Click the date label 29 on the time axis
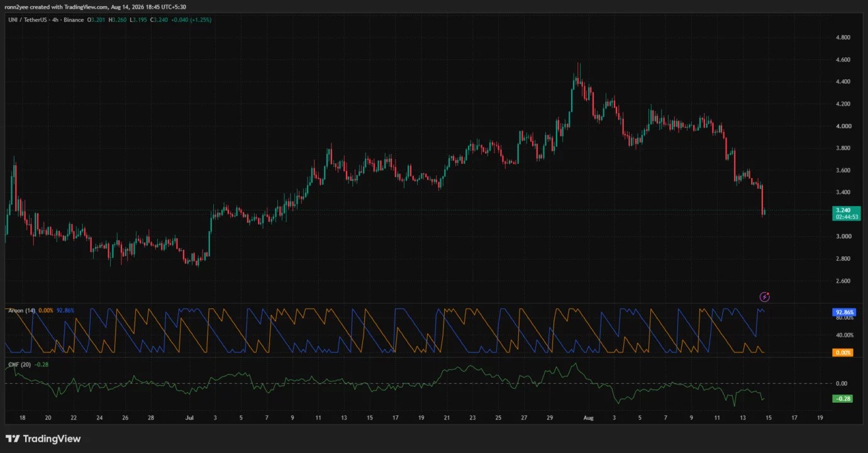Screen dimensions: 868x453 coord(550,417)
